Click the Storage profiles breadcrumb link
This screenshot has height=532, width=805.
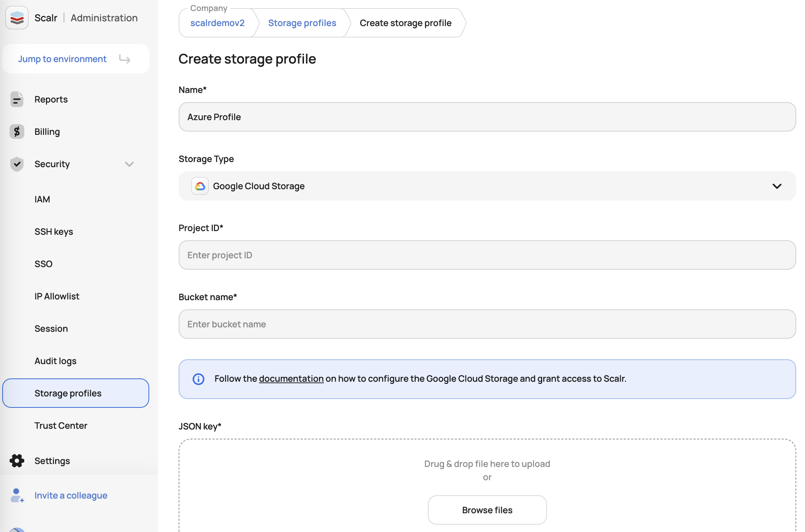[302, 23]
